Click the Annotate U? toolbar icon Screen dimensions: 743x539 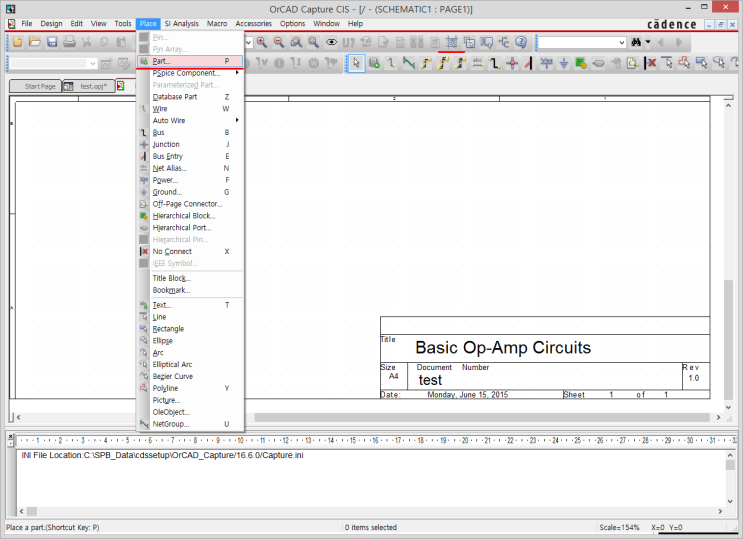pos(348,42)
